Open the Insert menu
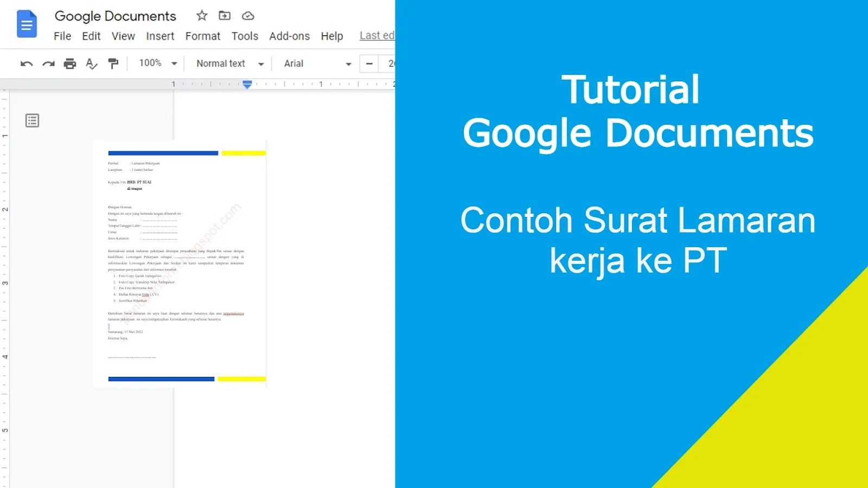This screenshot has width=868, height=488. click(160, 36)
